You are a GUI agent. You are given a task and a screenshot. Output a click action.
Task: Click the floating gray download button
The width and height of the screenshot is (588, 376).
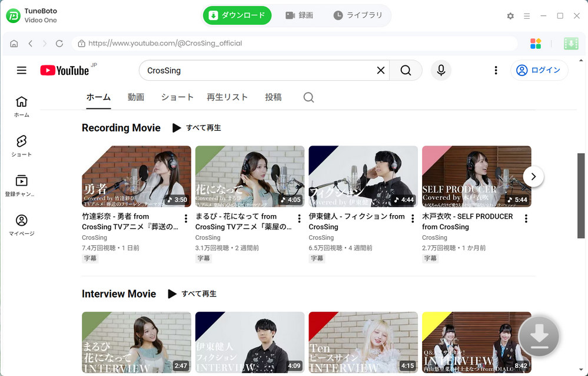539,337
